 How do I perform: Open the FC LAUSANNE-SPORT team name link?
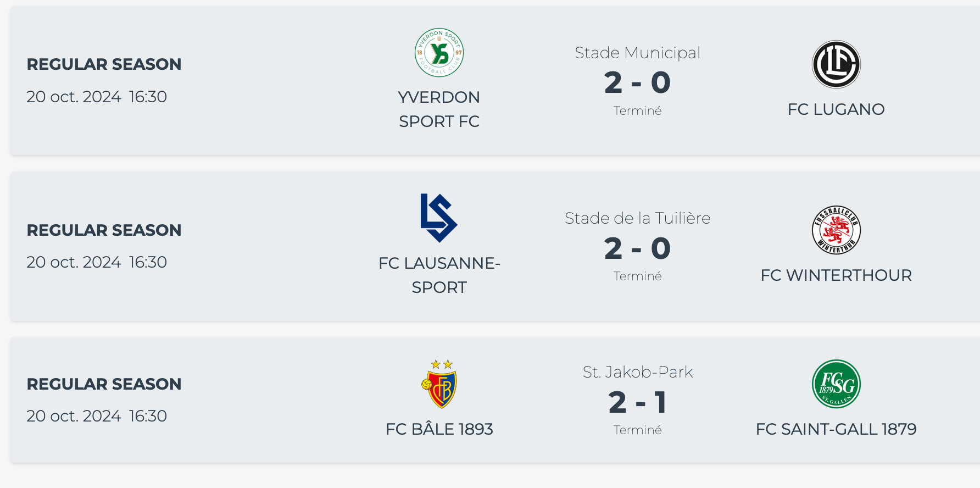439,275
